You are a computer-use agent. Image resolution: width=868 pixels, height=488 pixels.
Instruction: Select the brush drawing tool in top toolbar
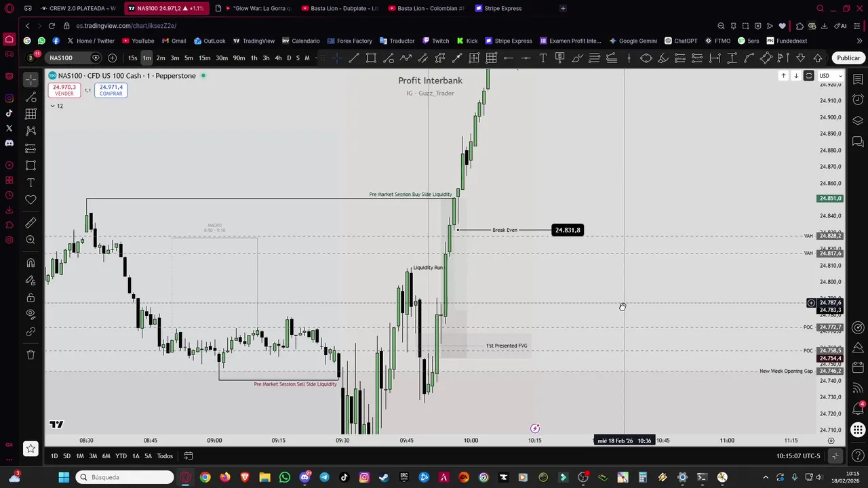tap(578, 58)
